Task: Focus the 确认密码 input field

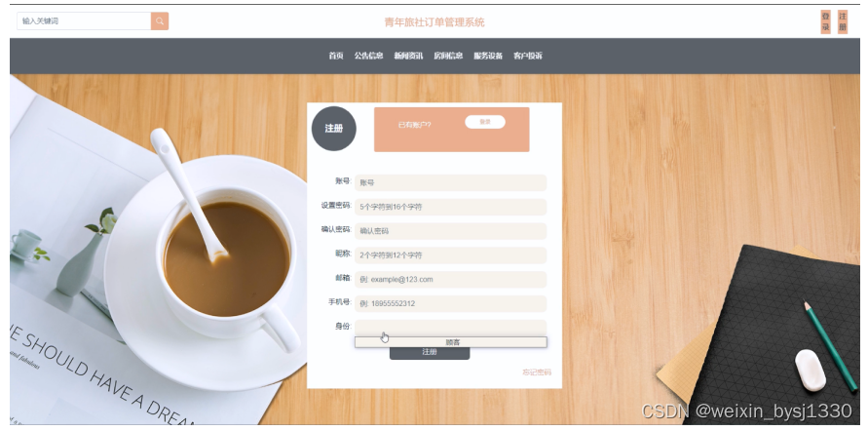Action: coord(451,231)
